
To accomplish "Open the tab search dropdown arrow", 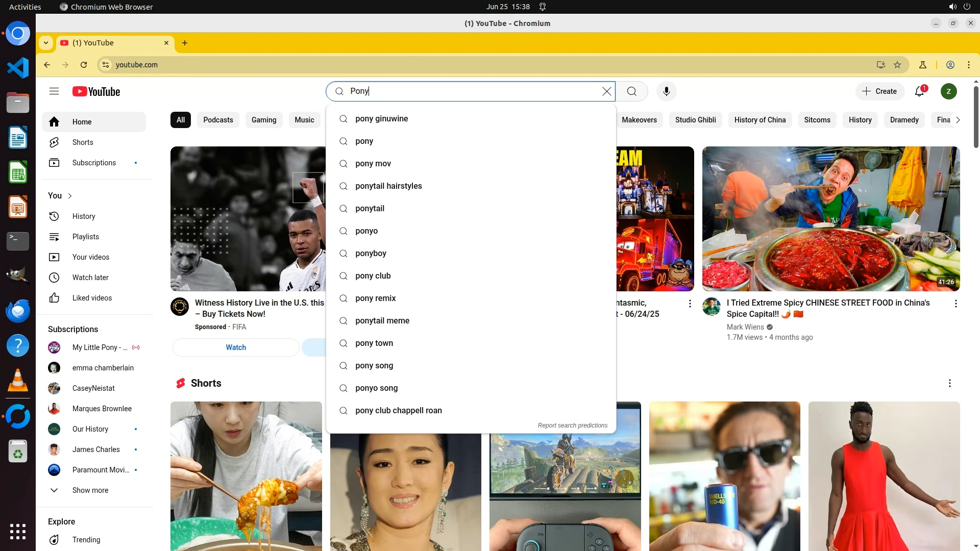I will pyautogui.click(x=46, y=43).
